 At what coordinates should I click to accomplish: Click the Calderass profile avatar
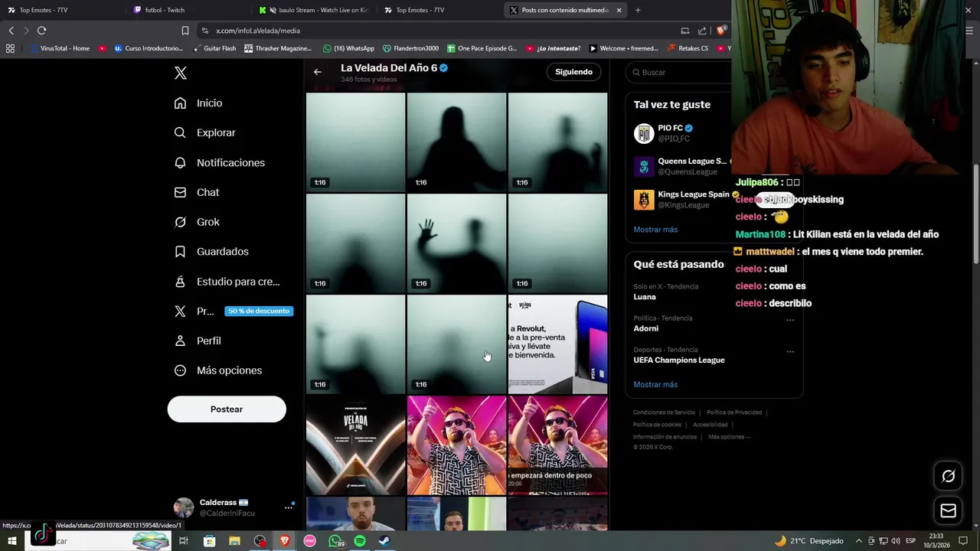coord(184,507)
